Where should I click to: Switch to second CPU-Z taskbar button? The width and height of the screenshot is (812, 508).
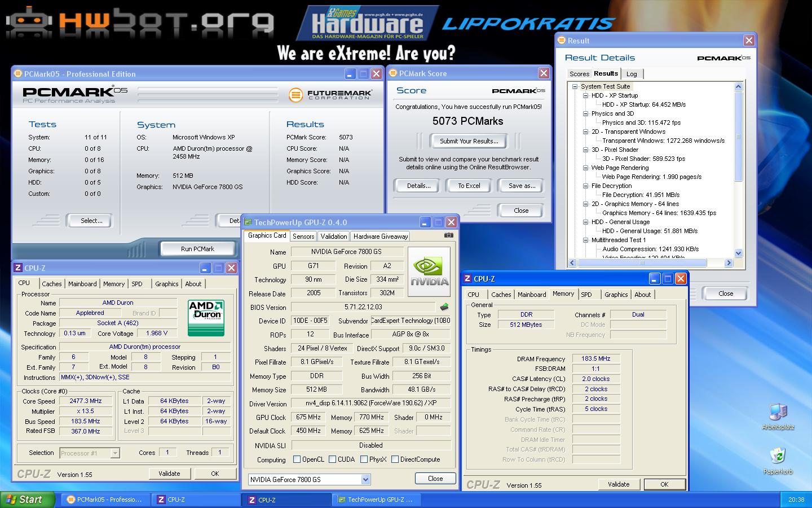[287, 500]
